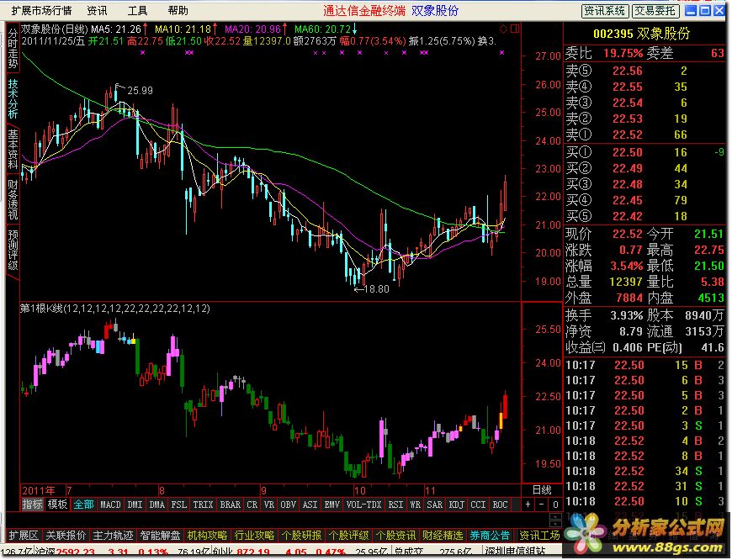Switch to the 分时走势 side tab
Viewport: 732px width, 560px height.
click(13, 49)
